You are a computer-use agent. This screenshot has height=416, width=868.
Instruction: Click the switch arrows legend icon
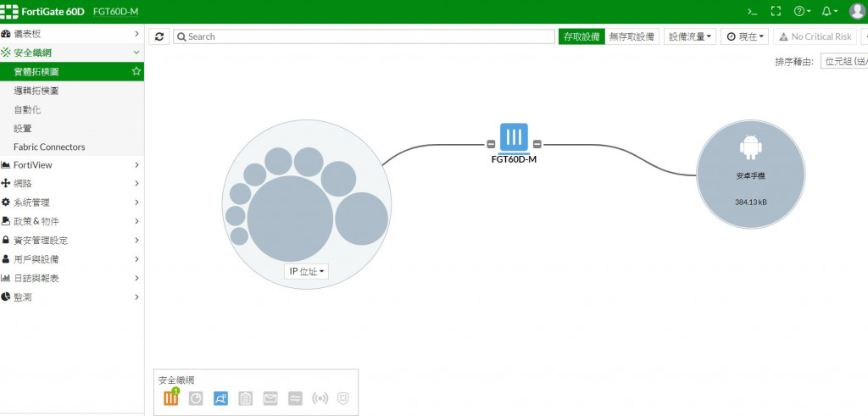pyautogui.click(x=295, y=398)
